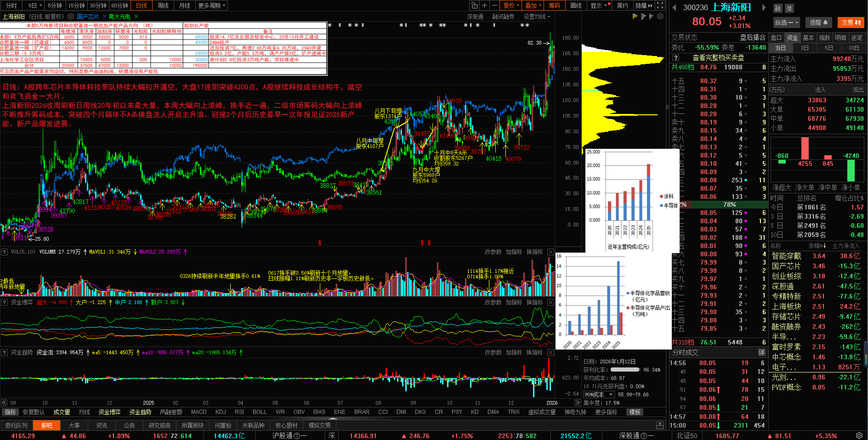Open chart settings gear next to 前复权
The image size is (868, 440).
click(71, 17)
